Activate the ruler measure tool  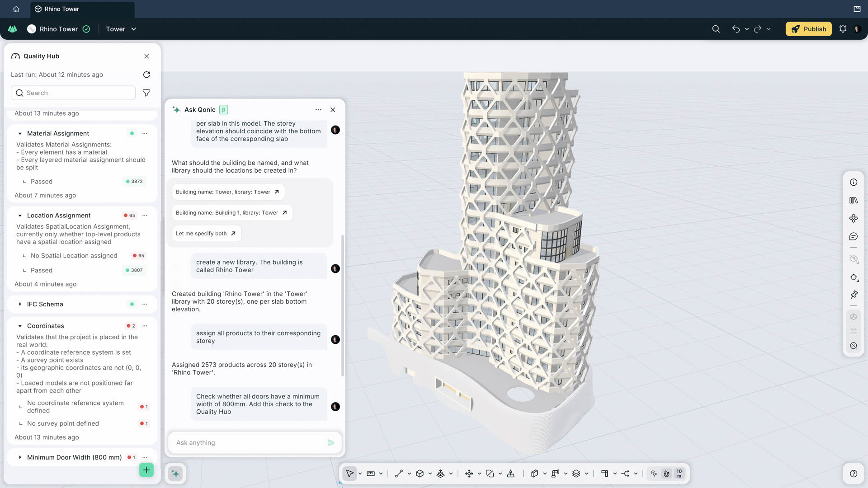coord(371,474)
